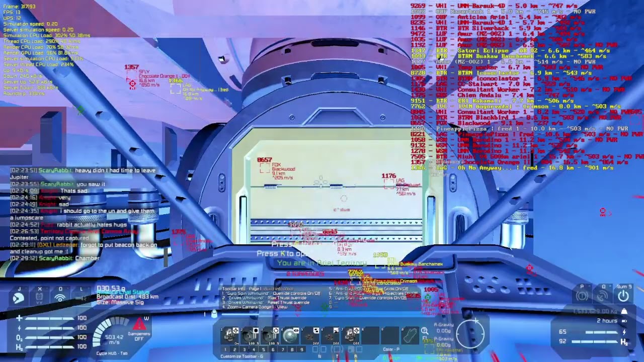Click the 'Anticlea Ariel' radar list entry
This screenshot has width=644, height=362.
pos(497,17)
